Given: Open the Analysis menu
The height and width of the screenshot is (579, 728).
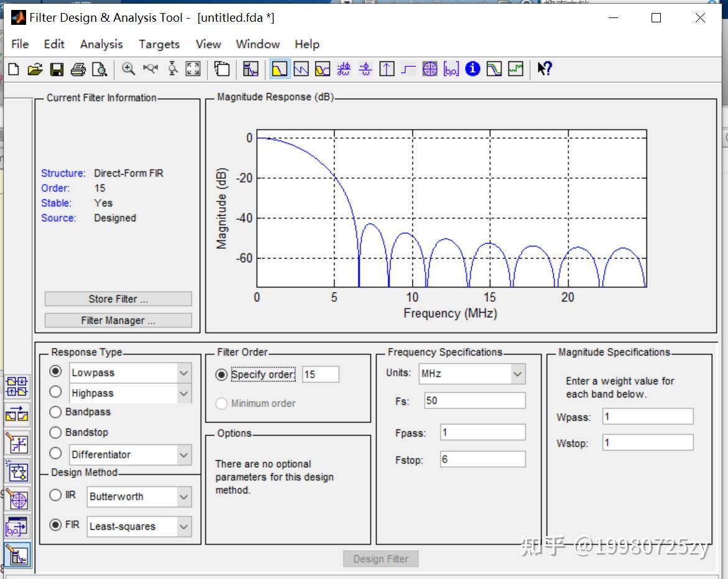Looking at the screenshot, I should (x=101, y=44).
